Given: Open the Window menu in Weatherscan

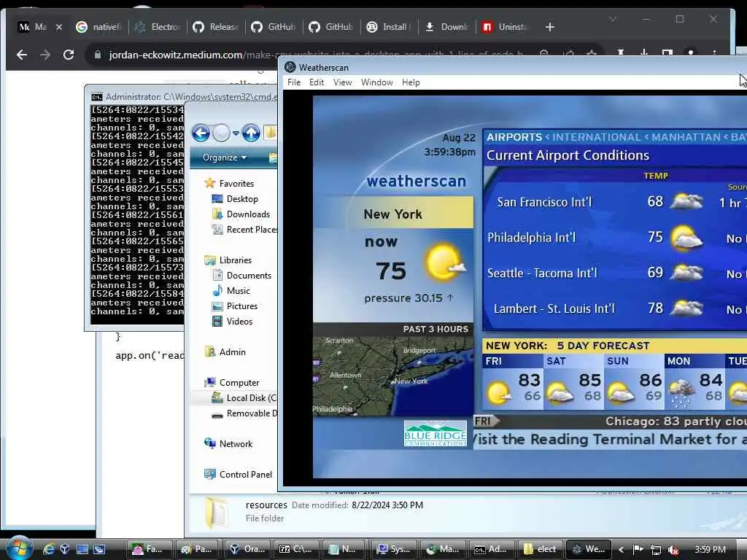Looking at the screenshot, I should (x=377, y=82).
